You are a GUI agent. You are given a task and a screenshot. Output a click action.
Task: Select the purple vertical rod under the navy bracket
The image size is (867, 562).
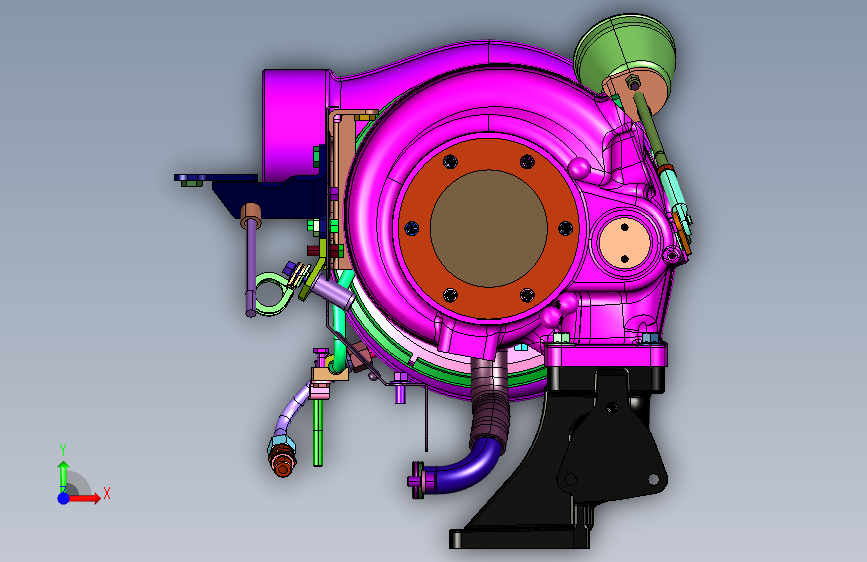(x=252, y=269)
